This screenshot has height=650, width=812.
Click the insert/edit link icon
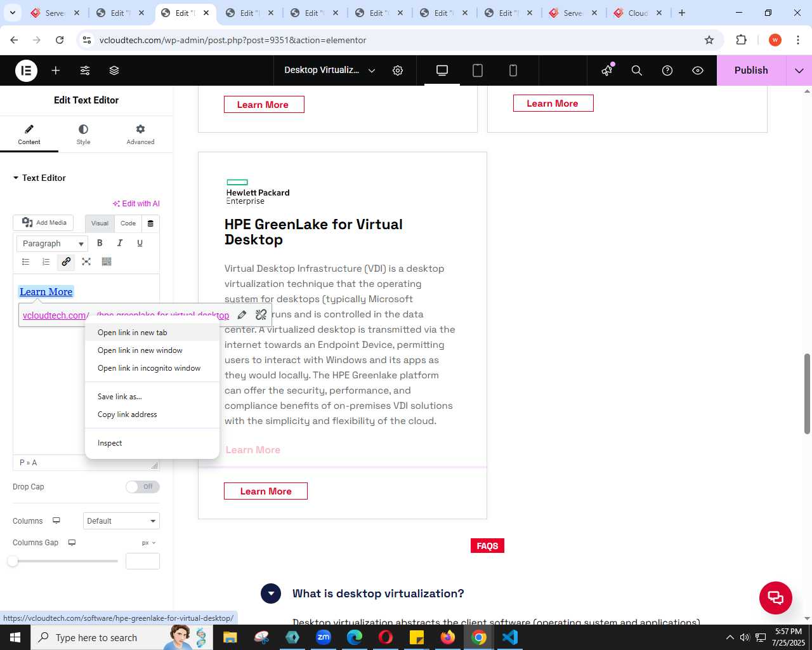[x=66, y=262]
